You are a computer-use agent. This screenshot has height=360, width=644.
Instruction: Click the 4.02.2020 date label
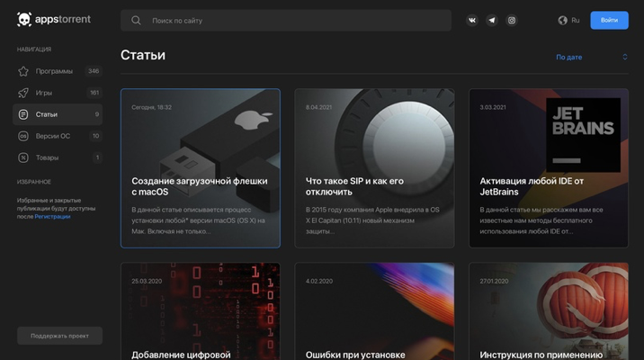pos(319,281)
